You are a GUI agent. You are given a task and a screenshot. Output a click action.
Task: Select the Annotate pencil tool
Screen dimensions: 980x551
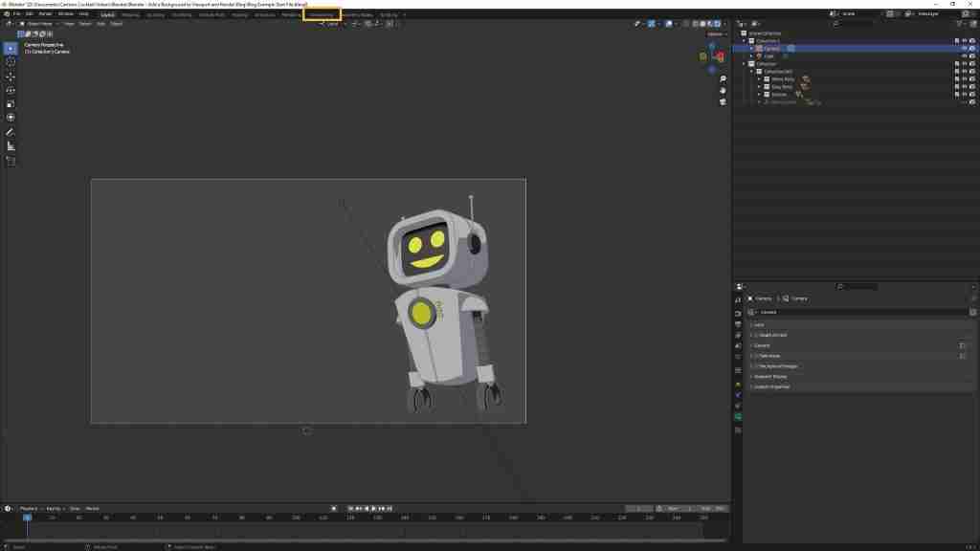(x=11, y=132)
